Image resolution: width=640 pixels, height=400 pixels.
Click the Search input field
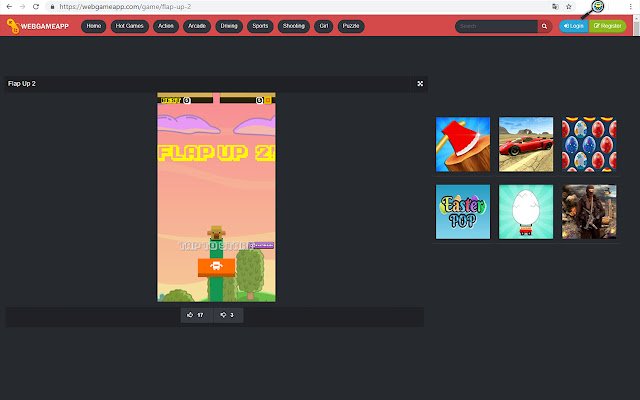tap(496, 26)
